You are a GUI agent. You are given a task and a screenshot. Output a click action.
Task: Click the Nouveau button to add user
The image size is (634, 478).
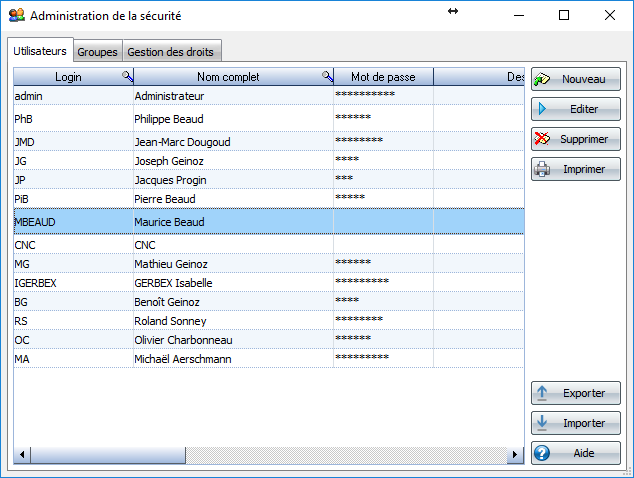pos(575,79)
